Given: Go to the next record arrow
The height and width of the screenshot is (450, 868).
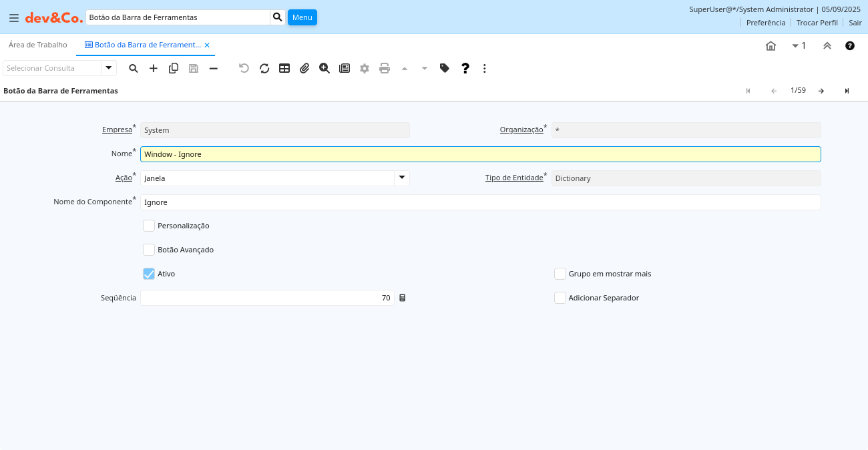Looking at the screenshot, I should pos(821,91).
